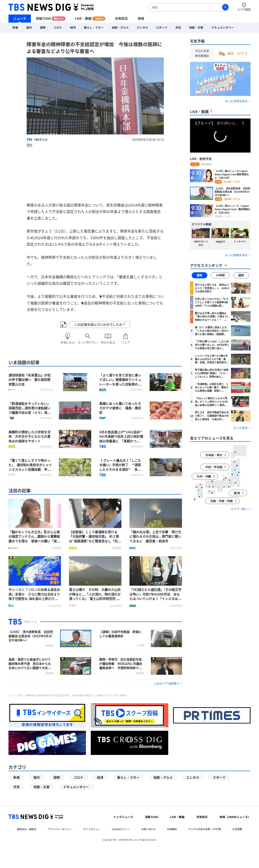
Task: Open the シノキャリ video thumbnail
Action: pyautogui.click(x=240, y=233)
